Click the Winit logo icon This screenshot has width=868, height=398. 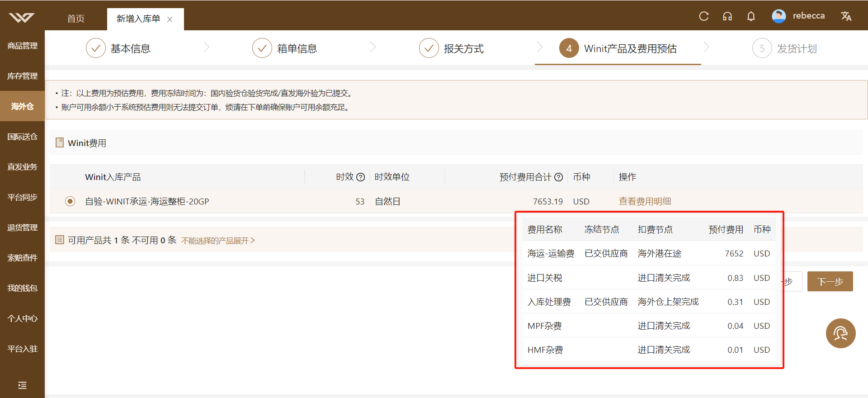[22, 17]
